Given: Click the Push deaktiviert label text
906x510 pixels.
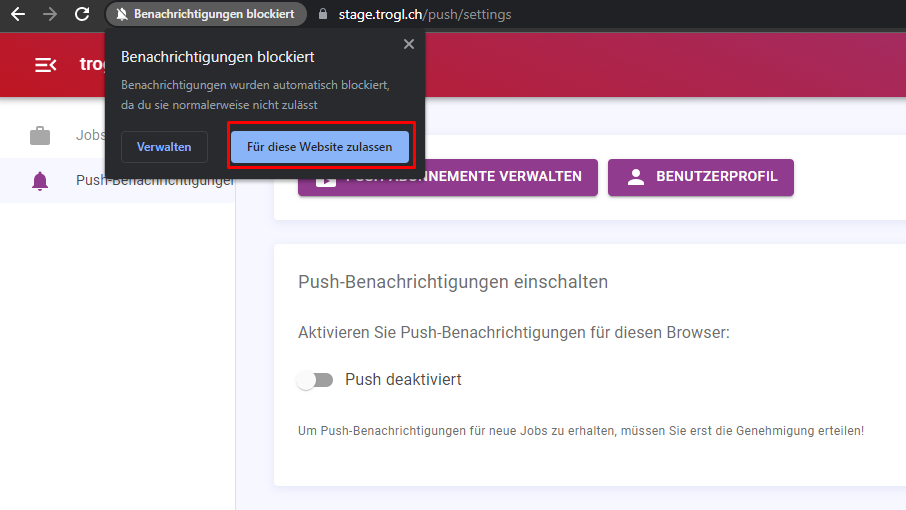Looking at the screenshot, I should click(403, 379).
